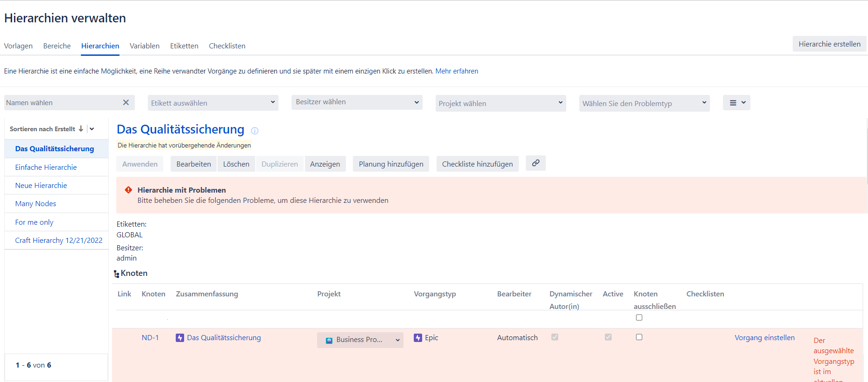This screenshot has width=868, height=382.
Task: Open the Etikett auswählen dropdown
Action: tap(213, 103)
